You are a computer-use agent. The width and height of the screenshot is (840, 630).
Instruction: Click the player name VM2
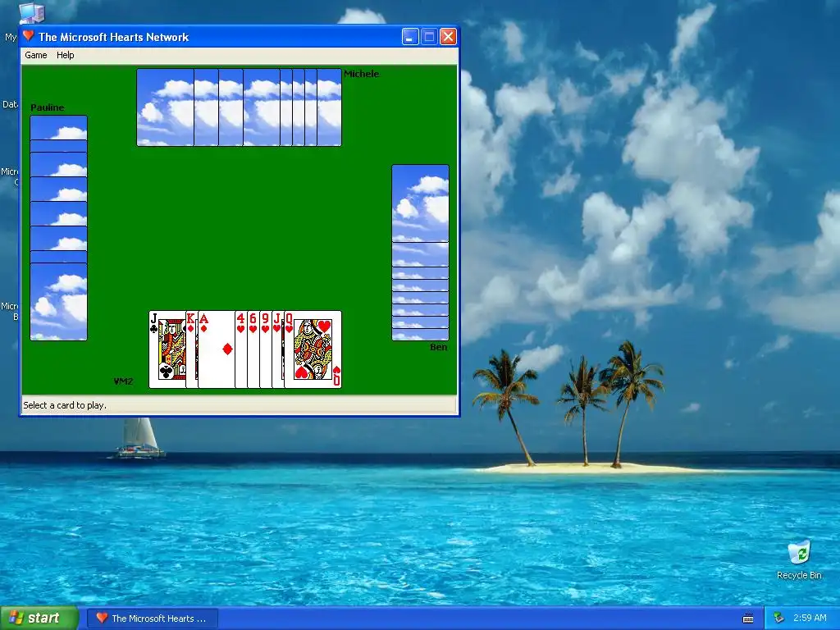pyautogui.click(x=123, y=381)
